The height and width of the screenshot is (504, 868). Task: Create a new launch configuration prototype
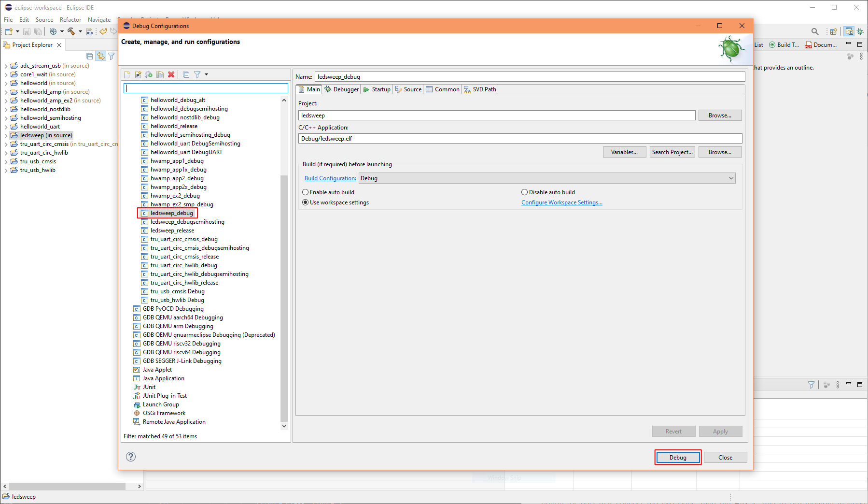pyautogui.click(x=139, y=74)
